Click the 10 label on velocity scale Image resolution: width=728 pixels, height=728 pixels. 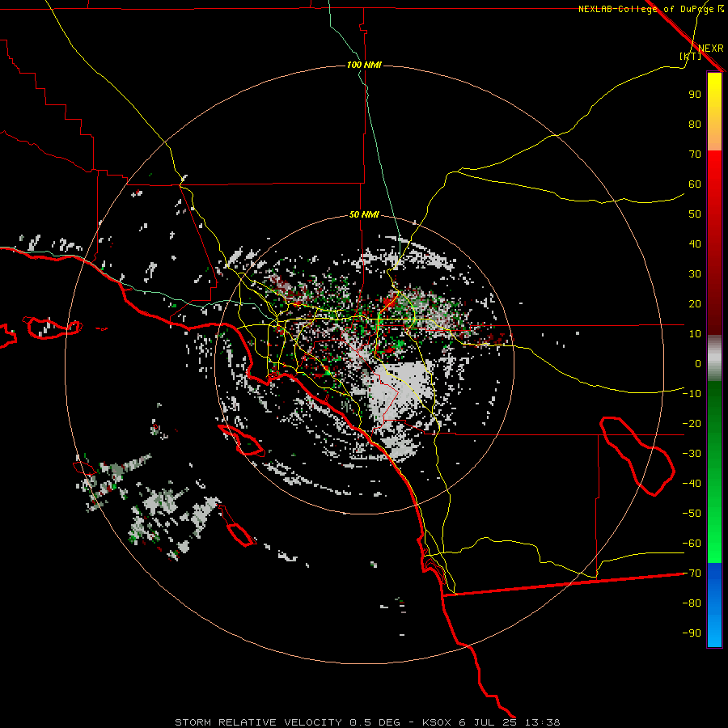(x=695, y=334)
